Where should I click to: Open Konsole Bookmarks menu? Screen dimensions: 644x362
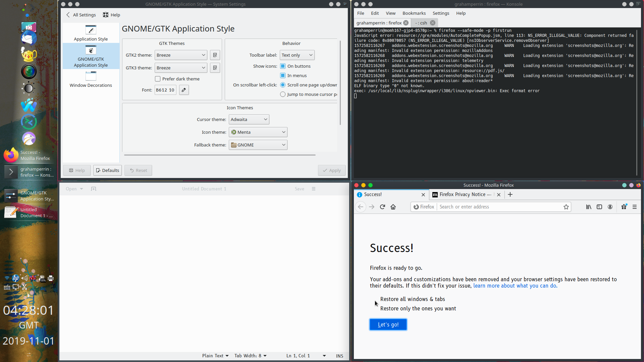[x=414, y=13]
